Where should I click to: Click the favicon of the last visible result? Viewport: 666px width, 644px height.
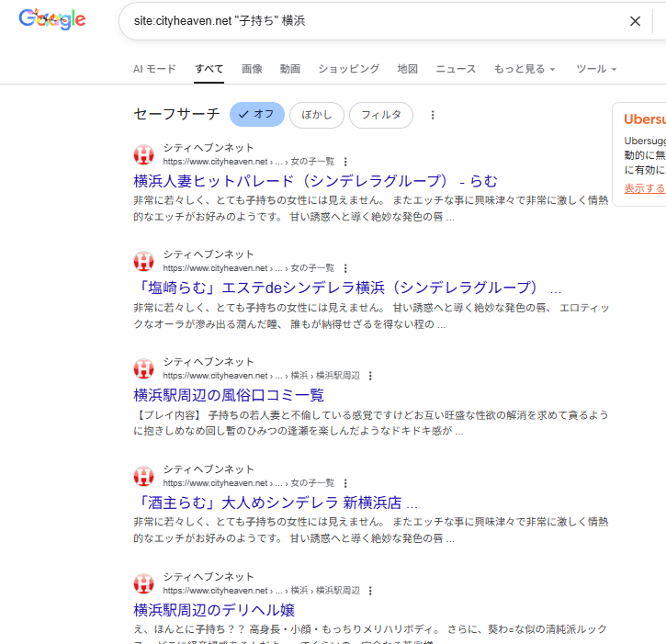click(x=144, y=583)
